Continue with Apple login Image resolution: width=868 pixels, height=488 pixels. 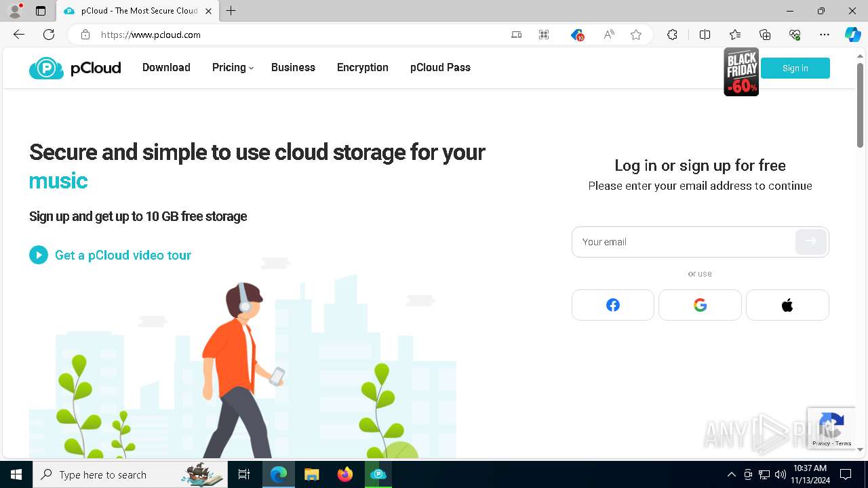point(787,305)
